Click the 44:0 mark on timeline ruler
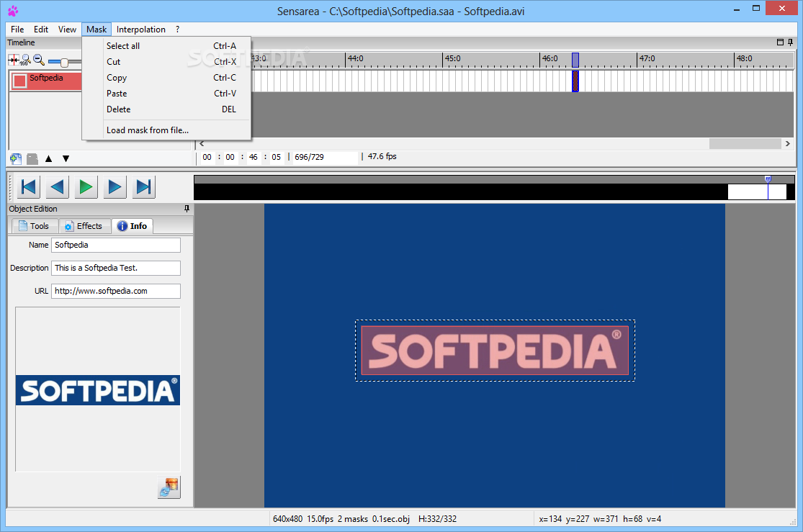This screenshot has height=532, width=803. tap(354, 59)
